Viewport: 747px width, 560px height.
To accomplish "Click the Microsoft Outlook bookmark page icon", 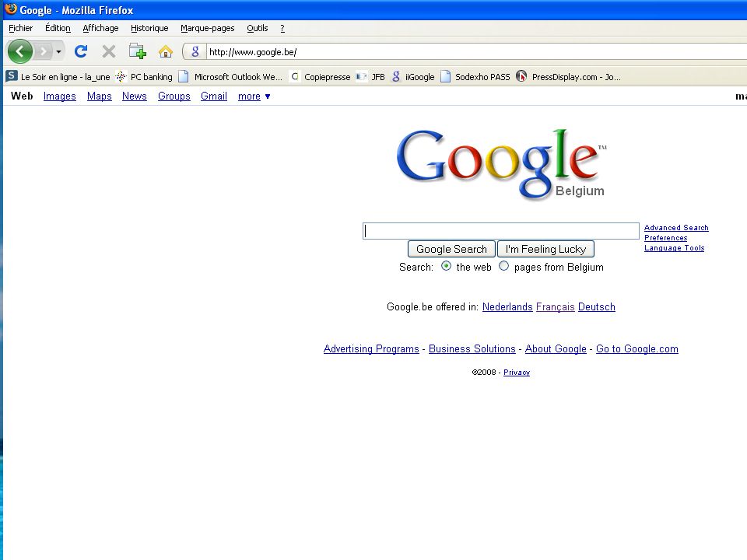I will 184,76.
